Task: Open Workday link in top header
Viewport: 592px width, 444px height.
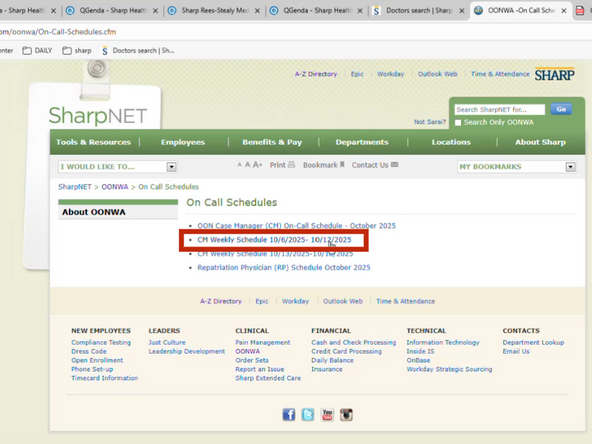Action: click(391, 74)
